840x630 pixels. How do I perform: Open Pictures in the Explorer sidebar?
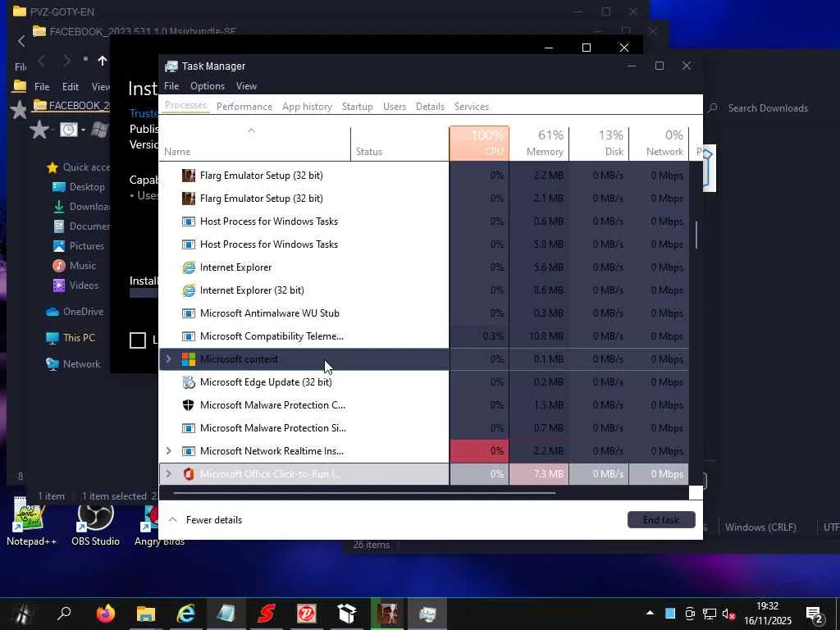click(x=78, y=246)
